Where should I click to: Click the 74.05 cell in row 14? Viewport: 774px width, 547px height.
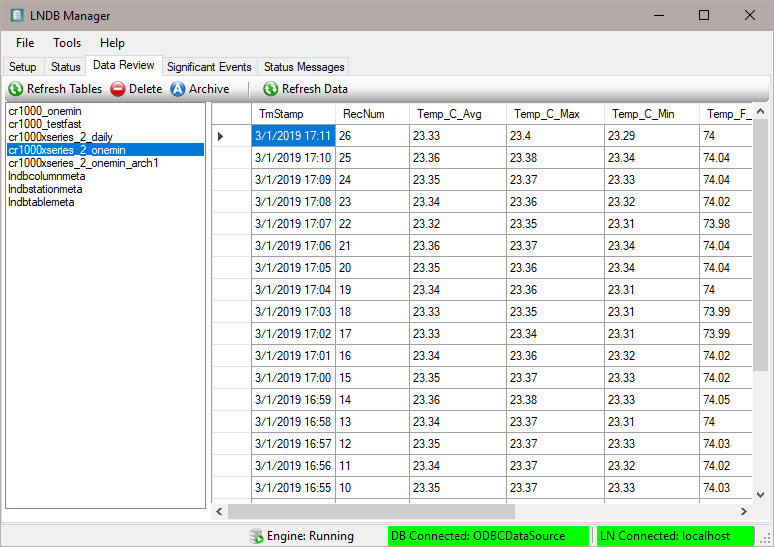coord(726,399)
